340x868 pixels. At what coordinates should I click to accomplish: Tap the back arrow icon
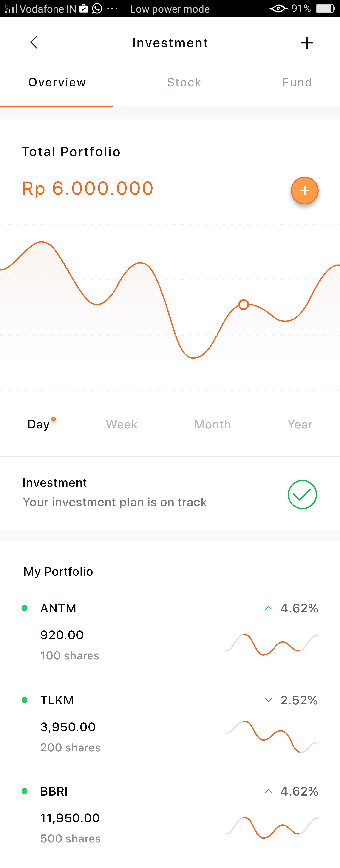coord(34,43)
